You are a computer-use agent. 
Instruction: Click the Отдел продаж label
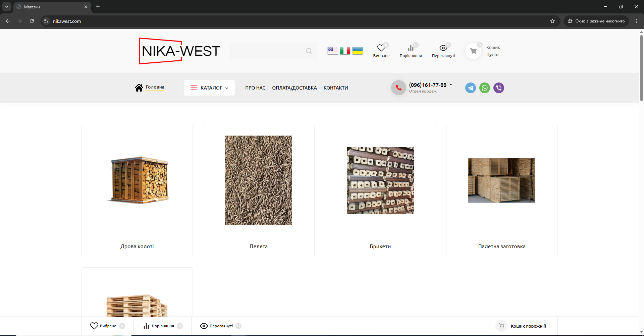tap(423, 92)
